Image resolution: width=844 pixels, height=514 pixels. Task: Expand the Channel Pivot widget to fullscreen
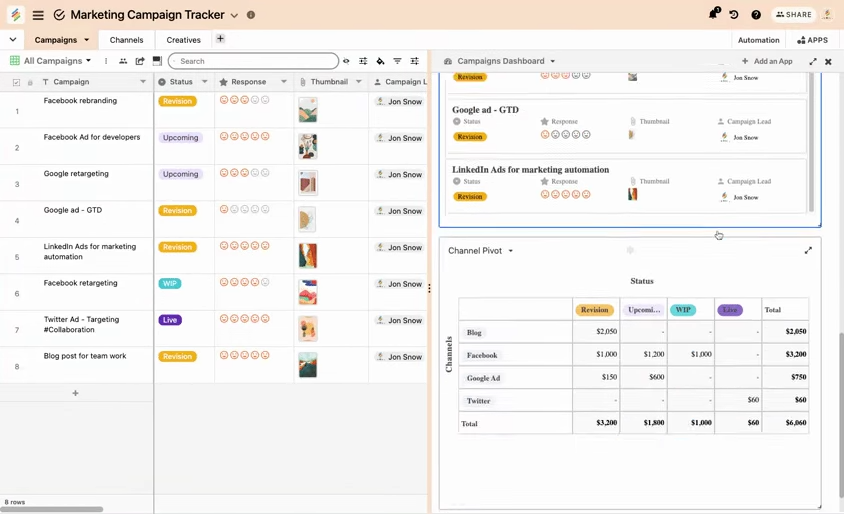tap(808, 250)
